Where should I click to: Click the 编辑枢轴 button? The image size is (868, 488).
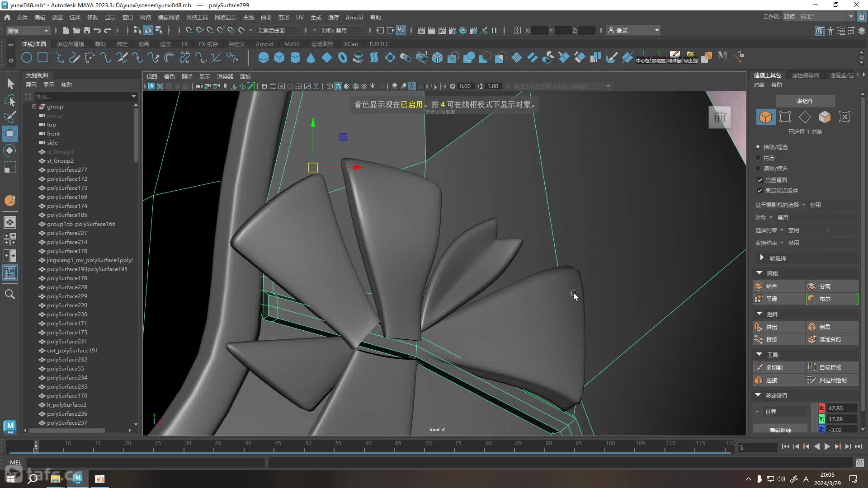click(780, 429)
